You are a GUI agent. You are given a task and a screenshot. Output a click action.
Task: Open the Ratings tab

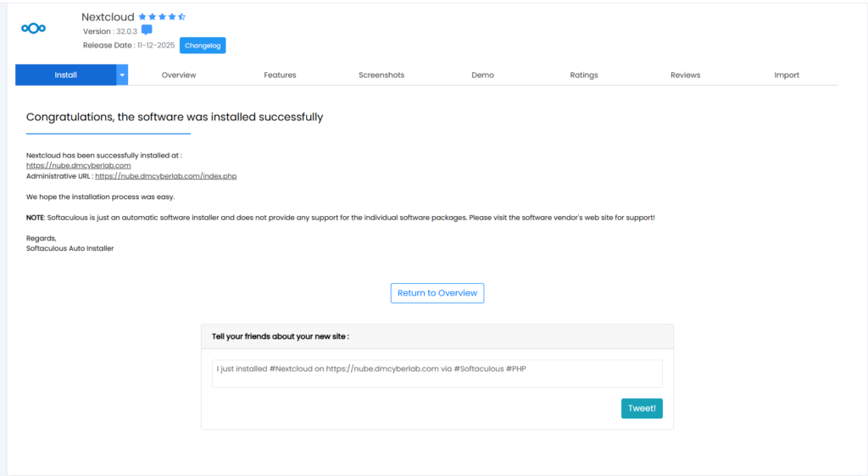click(584, 75)
